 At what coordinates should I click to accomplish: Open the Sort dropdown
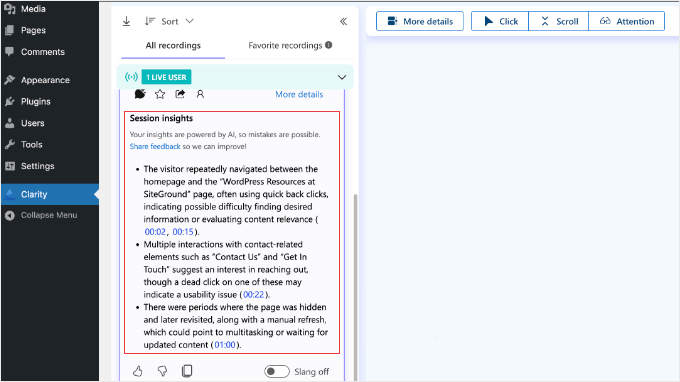[x=169, y=21]
